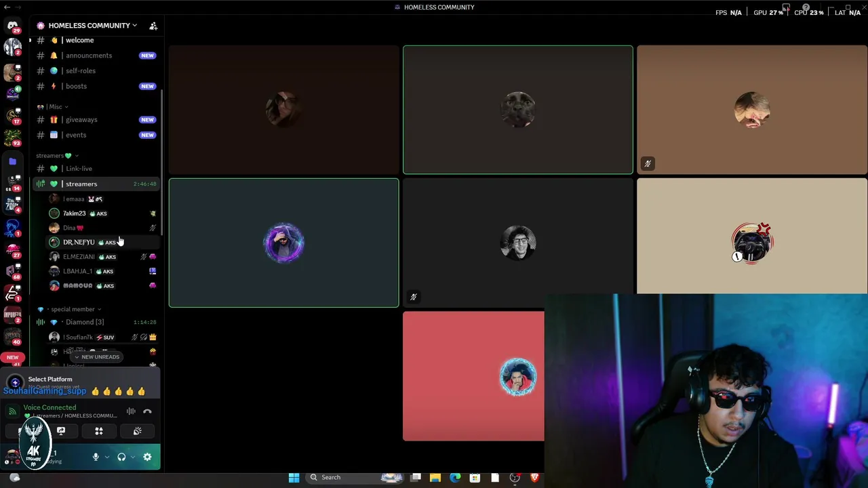Collapse the special member category
Viewport: 868px width, 488px height.
pyautogui.click(x=69, y=309)
